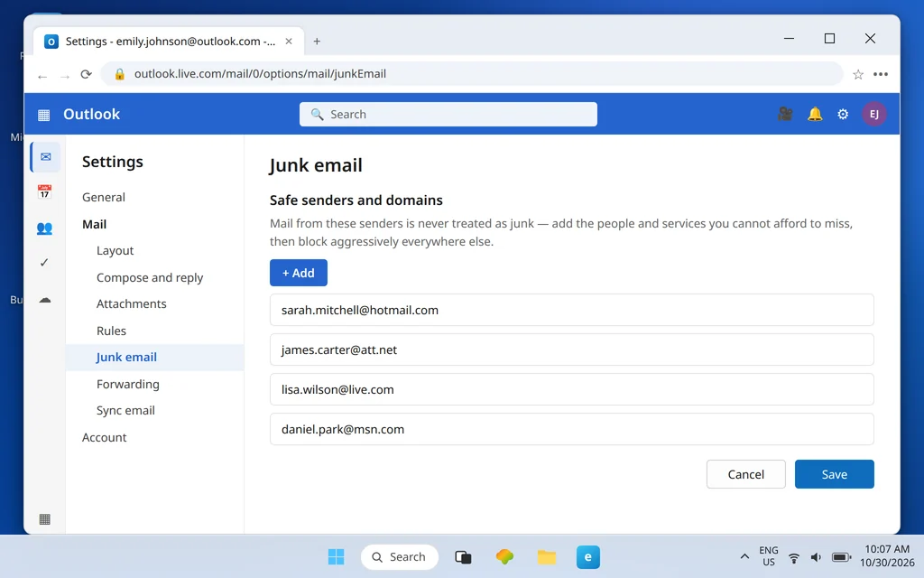This screenshot has height=578, width=924.
Task: Open the settings gear icon in the header
Action: [x=843, y=114]
